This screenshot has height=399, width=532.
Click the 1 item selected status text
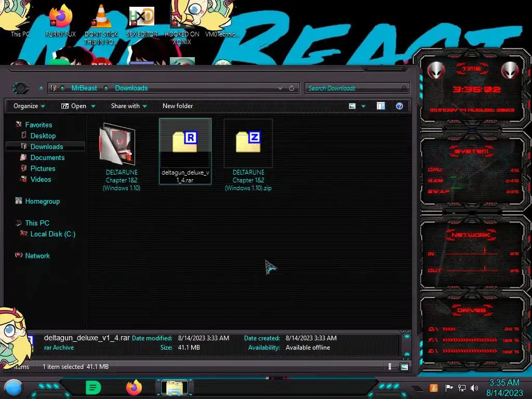63,367
